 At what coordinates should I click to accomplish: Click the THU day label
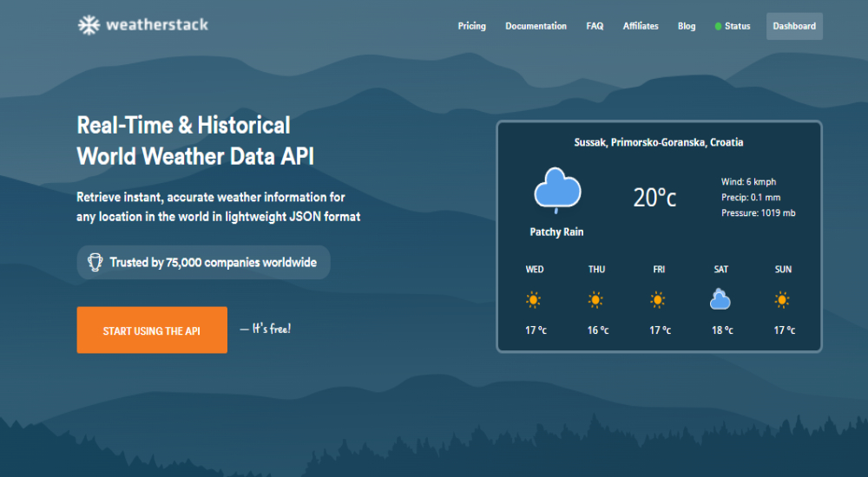pyautogui.click(x=597, y=270)
